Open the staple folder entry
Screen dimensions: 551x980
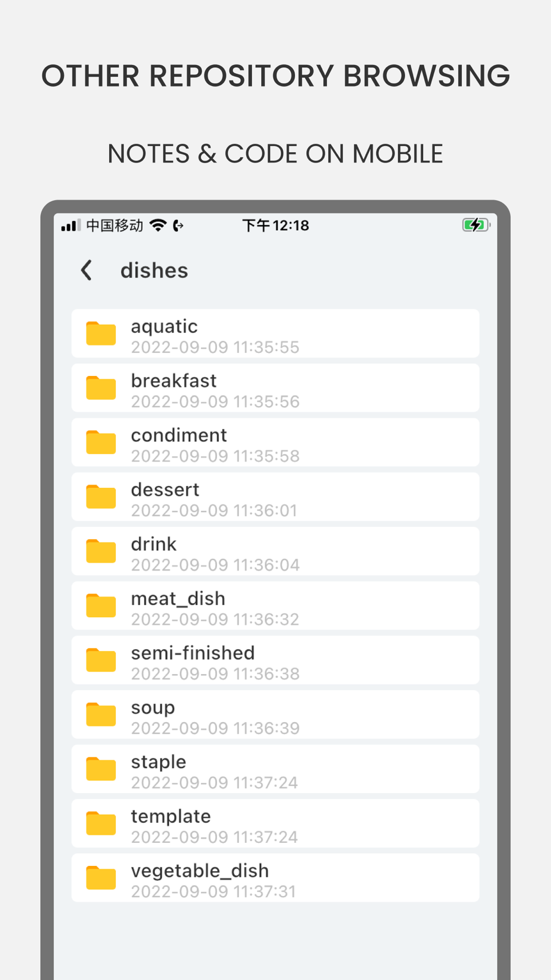(275, 768)
